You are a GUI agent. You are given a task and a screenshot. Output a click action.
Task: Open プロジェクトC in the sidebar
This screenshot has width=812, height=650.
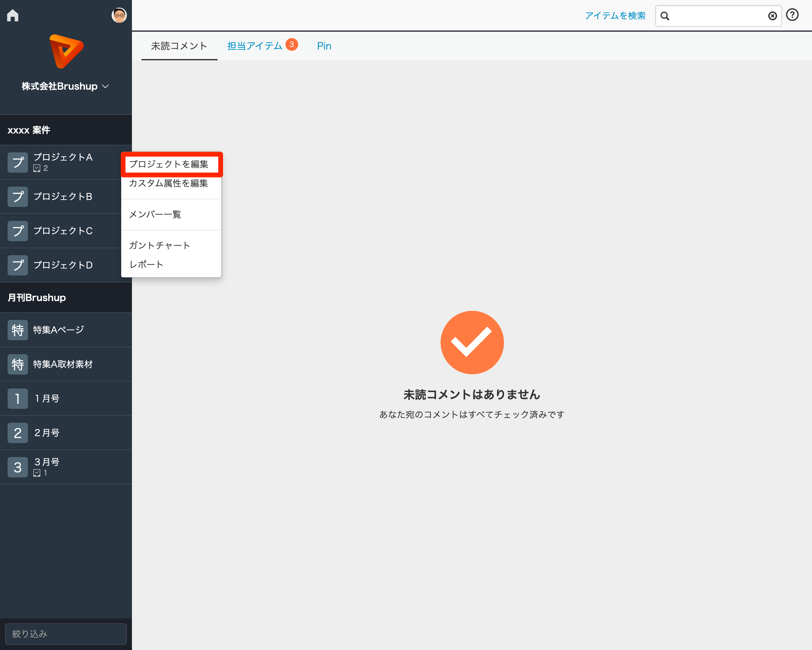click(66, 231)
